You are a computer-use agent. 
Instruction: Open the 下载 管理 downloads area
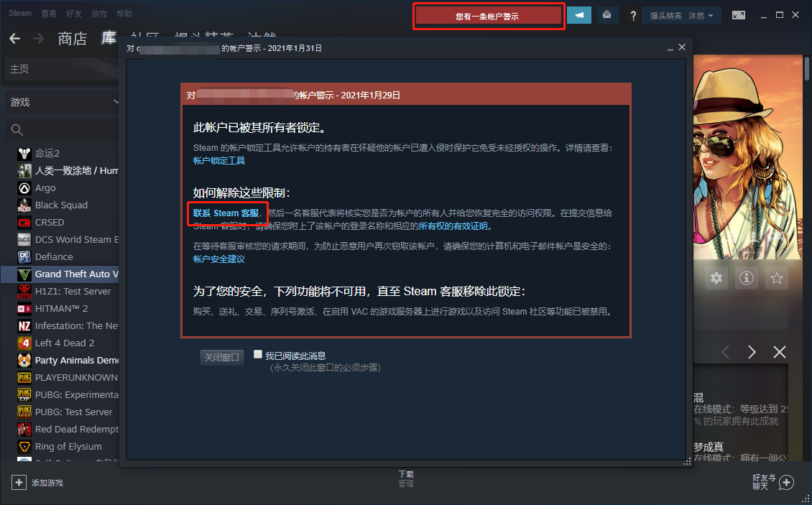[x=406, y=478]
